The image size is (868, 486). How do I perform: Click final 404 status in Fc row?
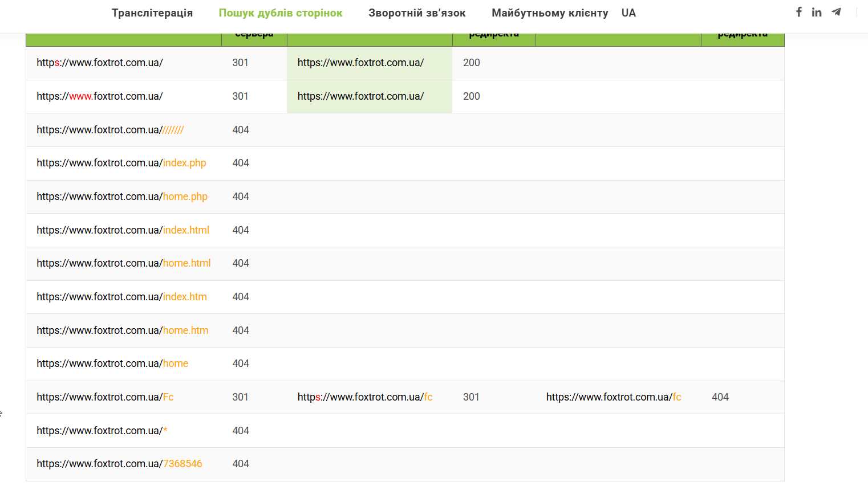pos(720,397)
